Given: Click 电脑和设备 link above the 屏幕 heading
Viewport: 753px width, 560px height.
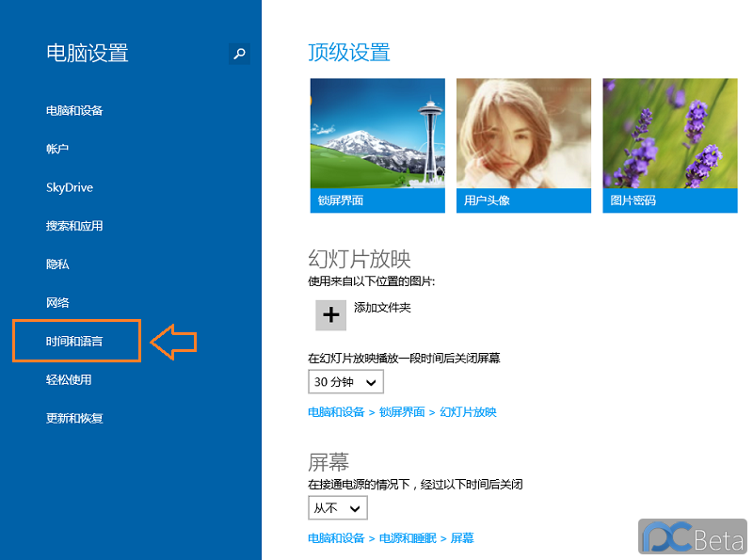Looking at the screenshot, I should 336,412.
